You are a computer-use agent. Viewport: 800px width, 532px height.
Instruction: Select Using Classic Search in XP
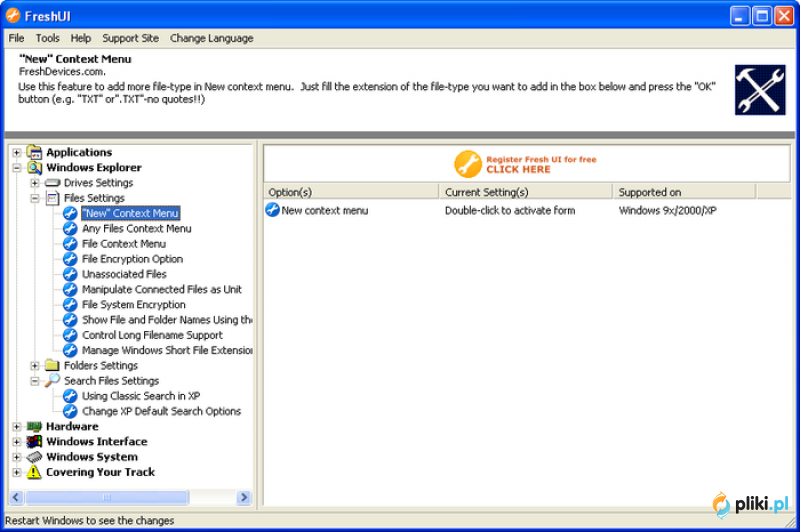coord(141,396)
